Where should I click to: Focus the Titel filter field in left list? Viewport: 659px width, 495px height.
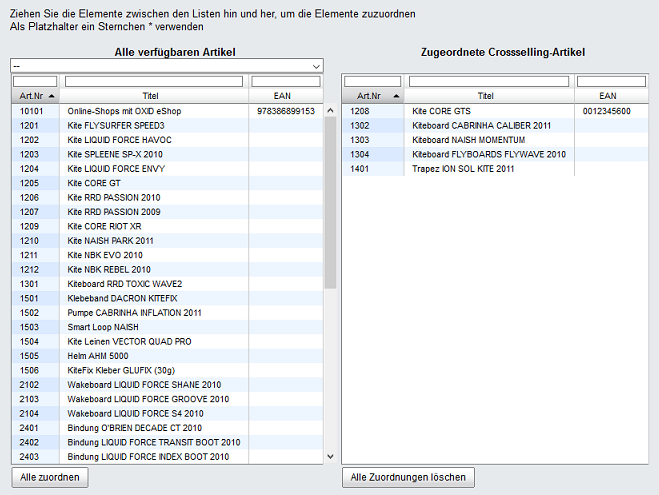coord(155,81)
